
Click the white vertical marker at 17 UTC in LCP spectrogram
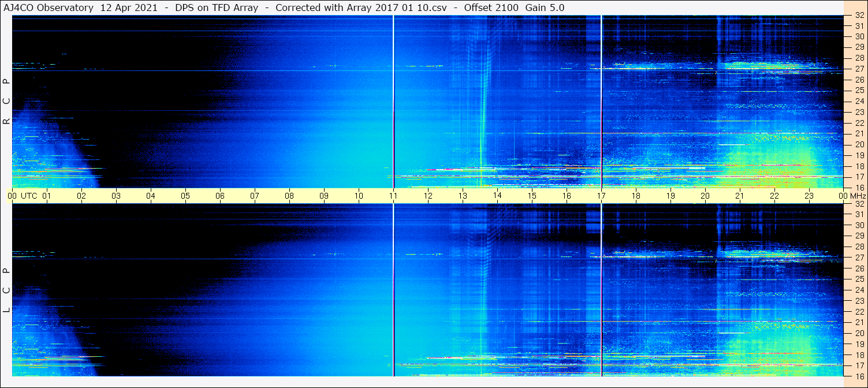601,290
